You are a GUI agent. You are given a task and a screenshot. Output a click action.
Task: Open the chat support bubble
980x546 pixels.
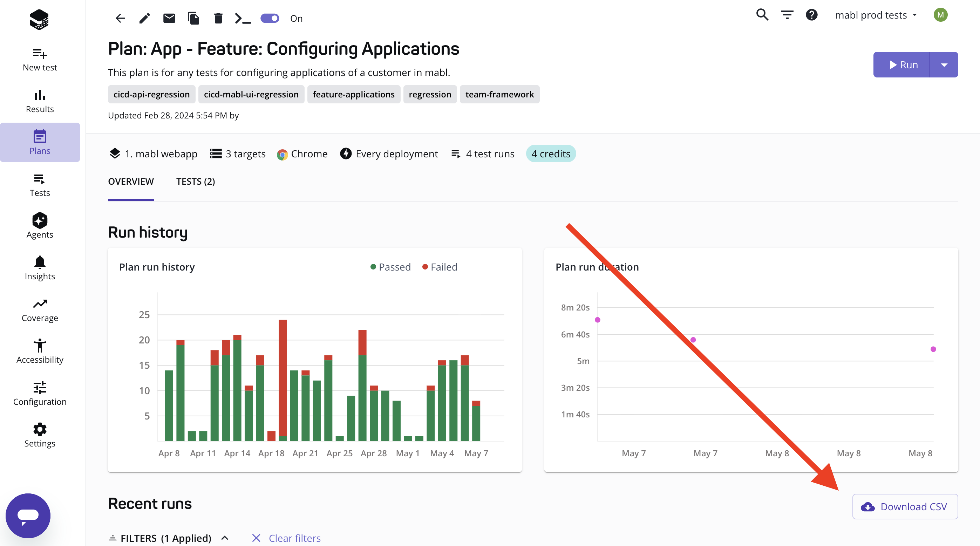pos(28,516)
